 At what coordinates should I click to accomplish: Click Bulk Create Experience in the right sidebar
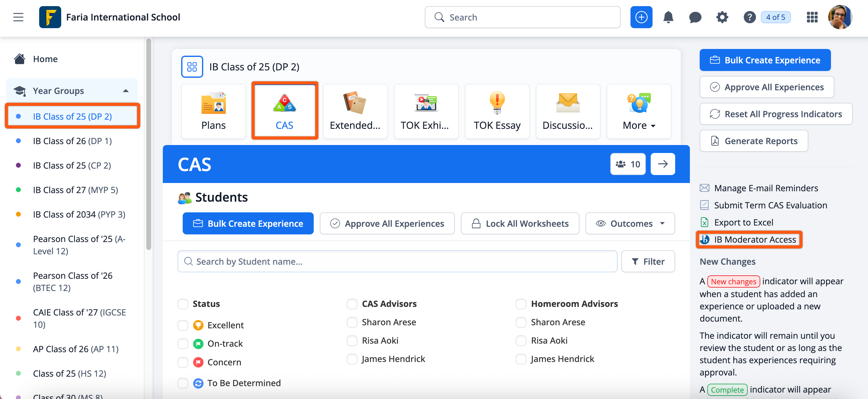point(765,60)
